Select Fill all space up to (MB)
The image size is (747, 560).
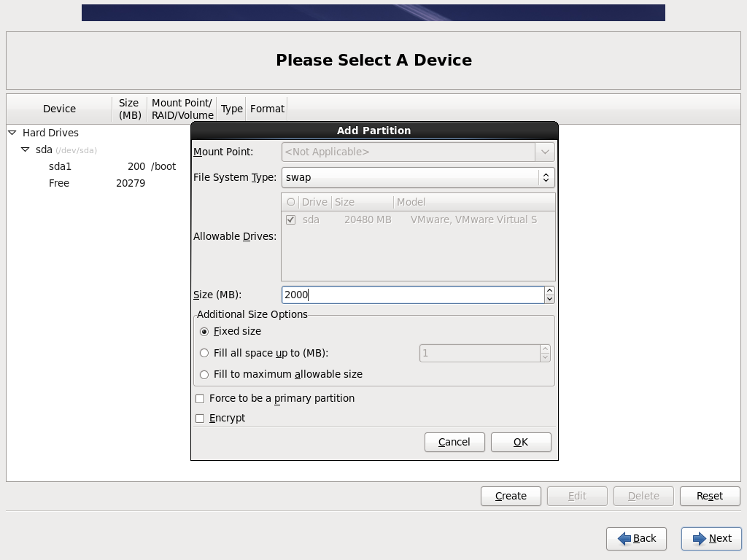(204, 353)
